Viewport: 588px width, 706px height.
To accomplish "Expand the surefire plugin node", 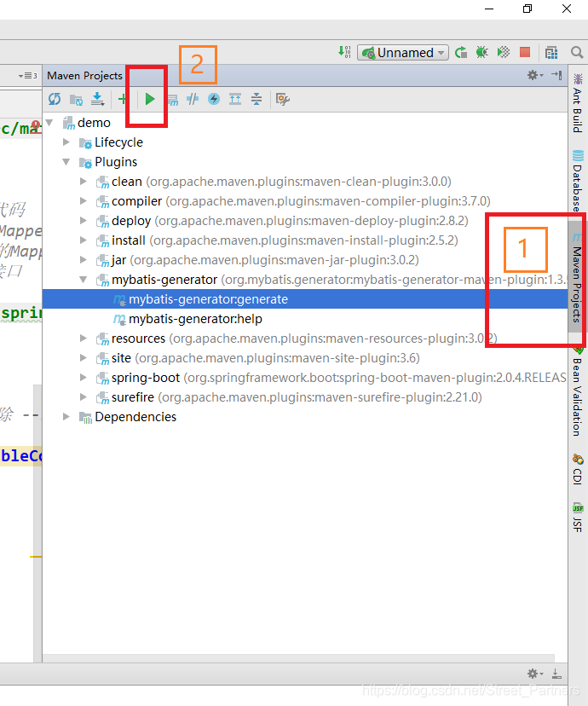I will [x=84, y=397].
